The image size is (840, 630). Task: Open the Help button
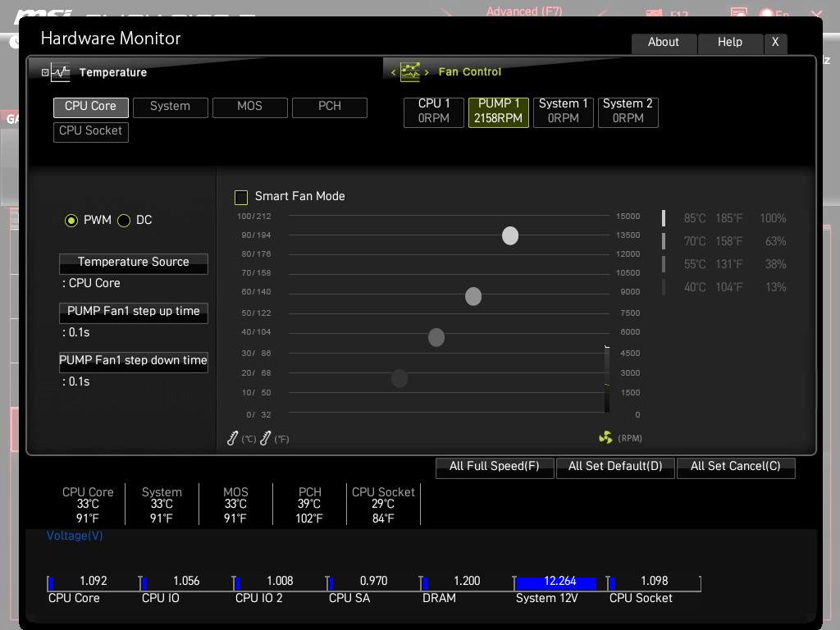tap(730, 43)
